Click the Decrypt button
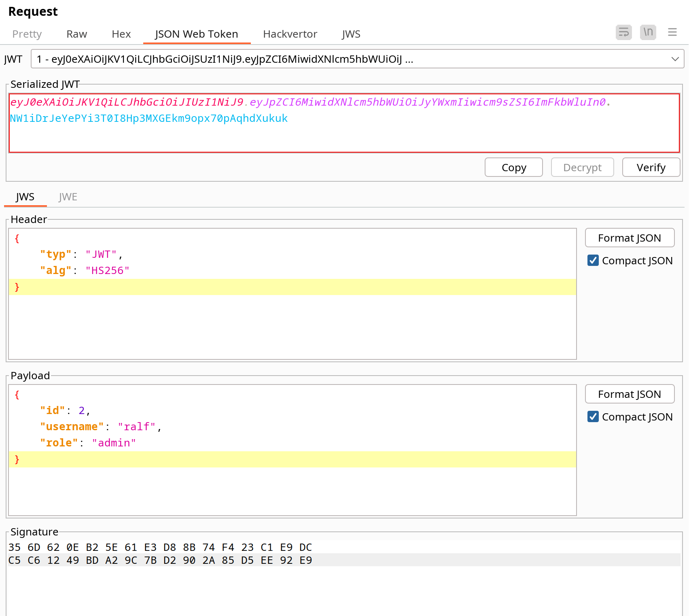The width and height of the screenshot is (689, 616). point(583,167)
